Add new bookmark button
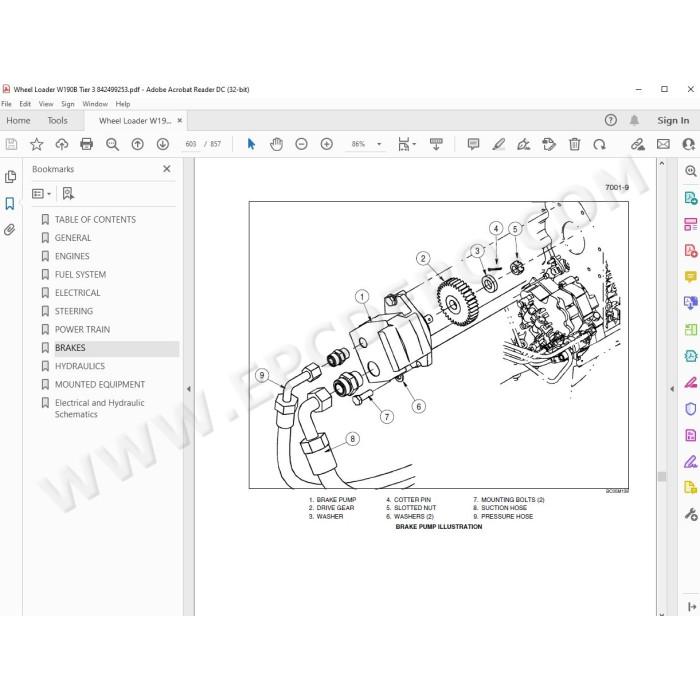This screenshot has width=700, height=700. point(68,194)
